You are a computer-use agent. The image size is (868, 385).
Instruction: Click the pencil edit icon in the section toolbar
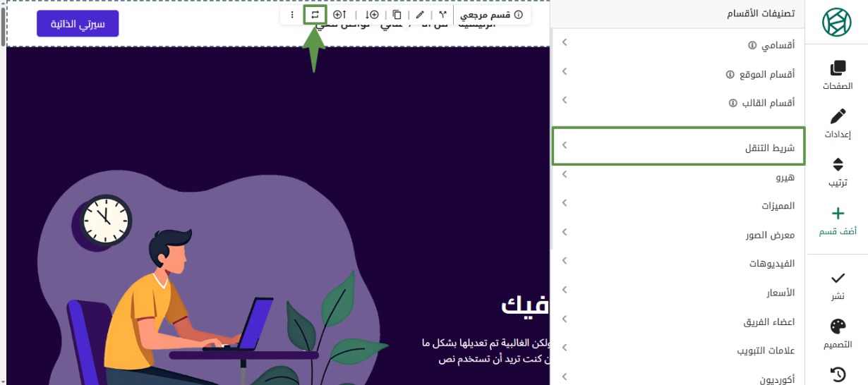click(420, 15)
